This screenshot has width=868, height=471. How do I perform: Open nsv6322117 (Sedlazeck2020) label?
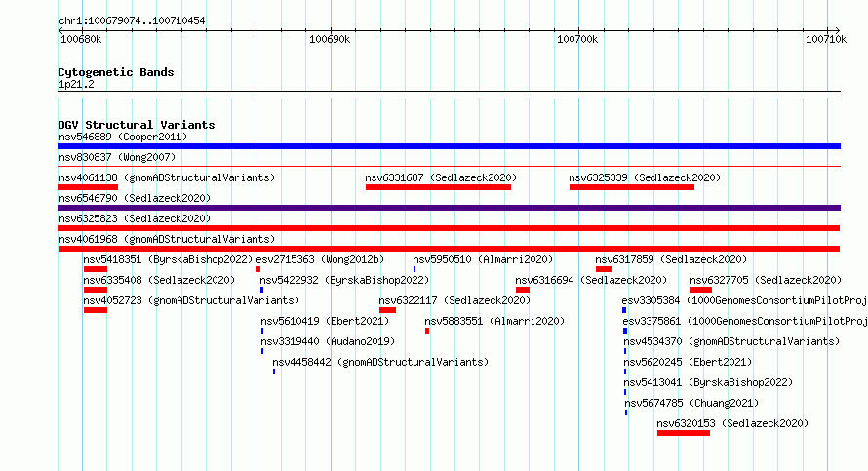pos(454,300)
